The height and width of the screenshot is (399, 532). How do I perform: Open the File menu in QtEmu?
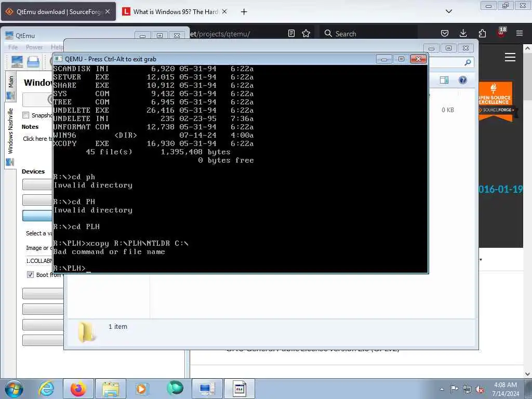click(13, 47)
